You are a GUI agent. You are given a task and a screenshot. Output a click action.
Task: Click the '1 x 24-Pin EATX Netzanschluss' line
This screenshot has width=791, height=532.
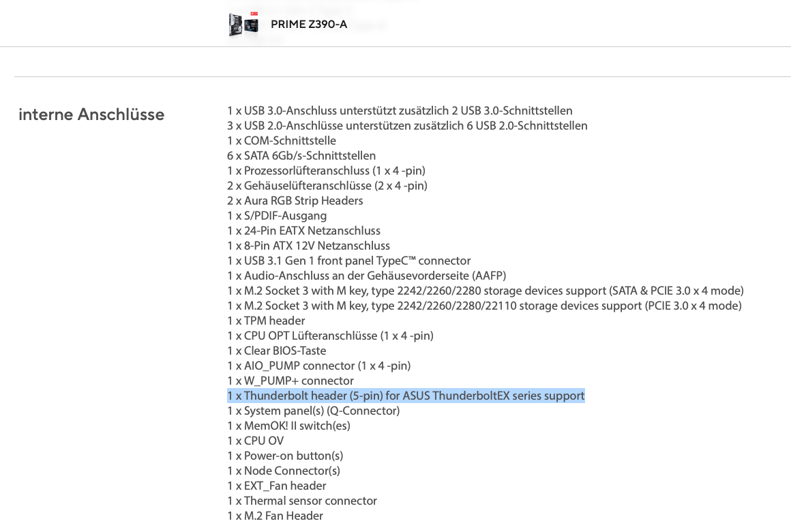[303, 231]
